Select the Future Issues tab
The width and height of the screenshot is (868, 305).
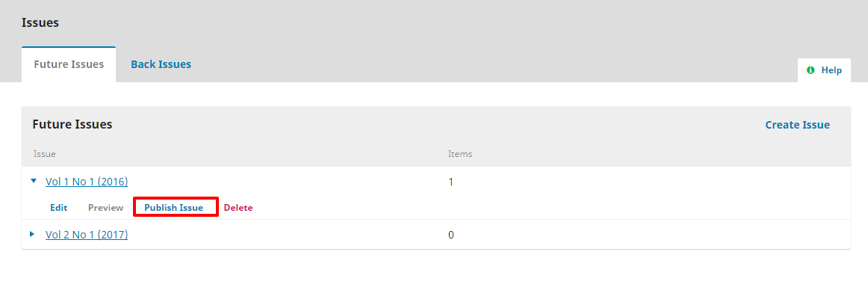click(x=69, y=64)
